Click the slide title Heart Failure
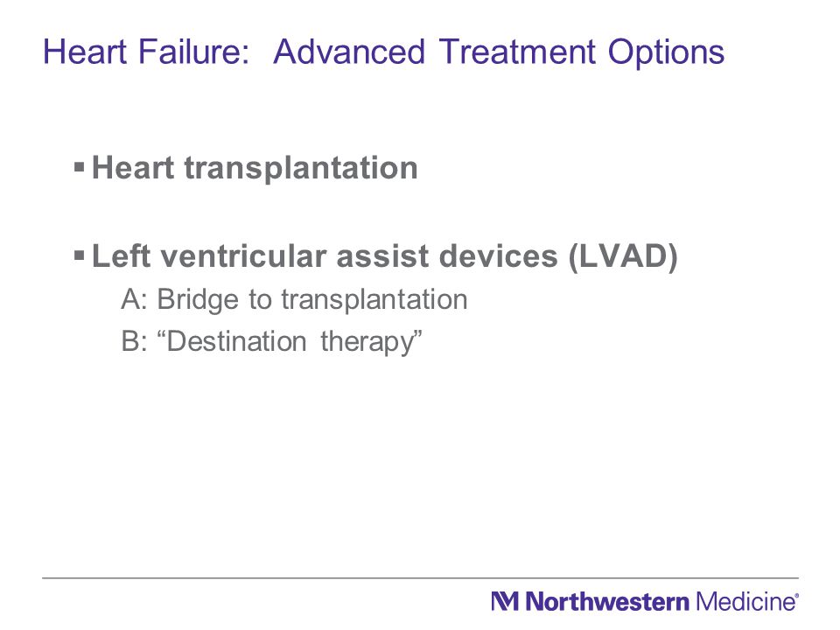 tap(146, 52)
